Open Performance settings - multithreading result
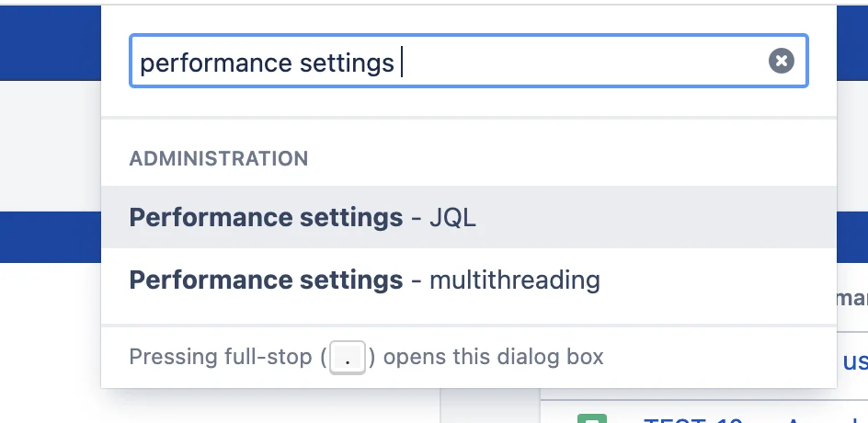This screenshot has width=868, height=423. 469,280
